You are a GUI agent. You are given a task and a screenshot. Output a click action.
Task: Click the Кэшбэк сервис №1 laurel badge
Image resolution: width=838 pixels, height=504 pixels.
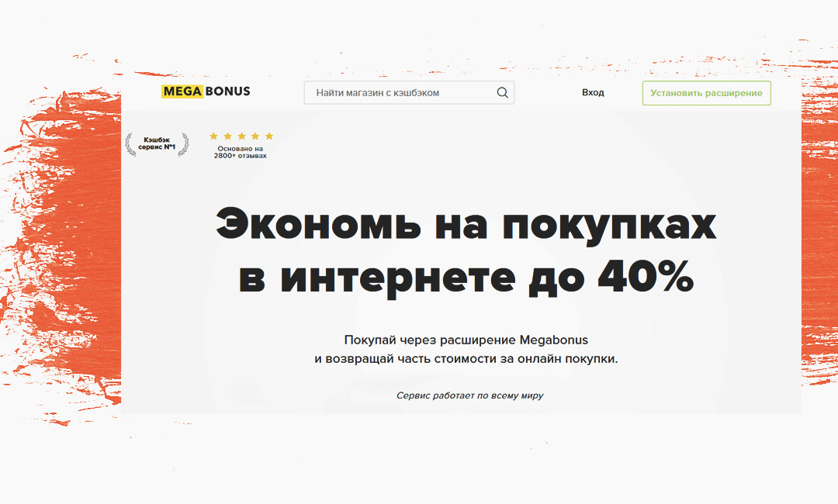157,144
